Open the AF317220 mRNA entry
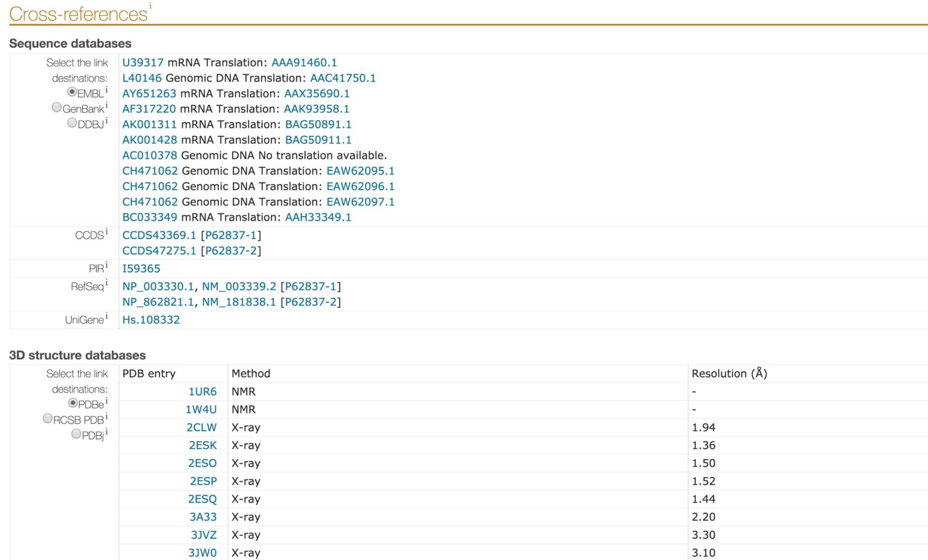 click(x=149, y=109)
